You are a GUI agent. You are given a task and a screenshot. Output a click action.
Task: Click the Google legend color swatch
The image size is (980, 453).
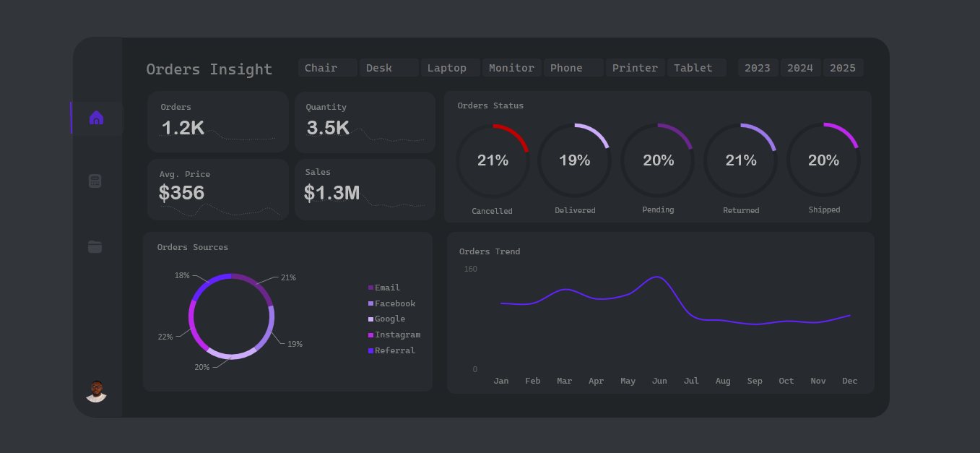tap(370, 319)
